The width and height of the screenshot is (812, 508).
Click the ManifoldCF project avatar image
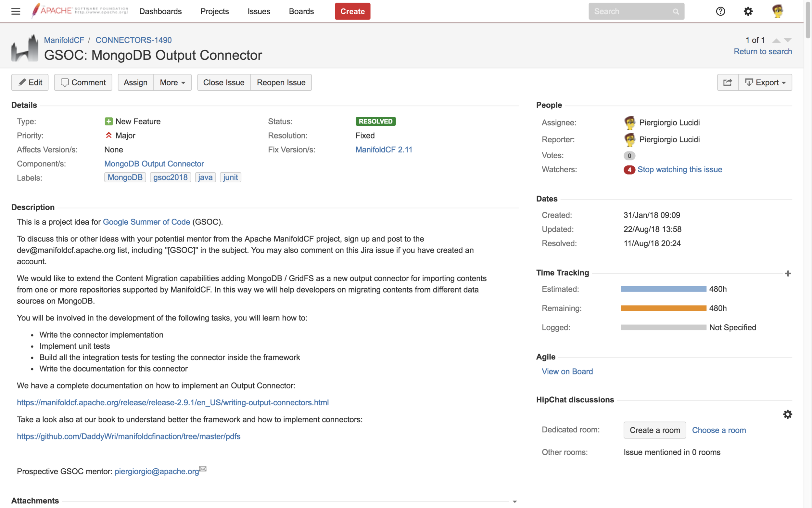coord(25,48)
